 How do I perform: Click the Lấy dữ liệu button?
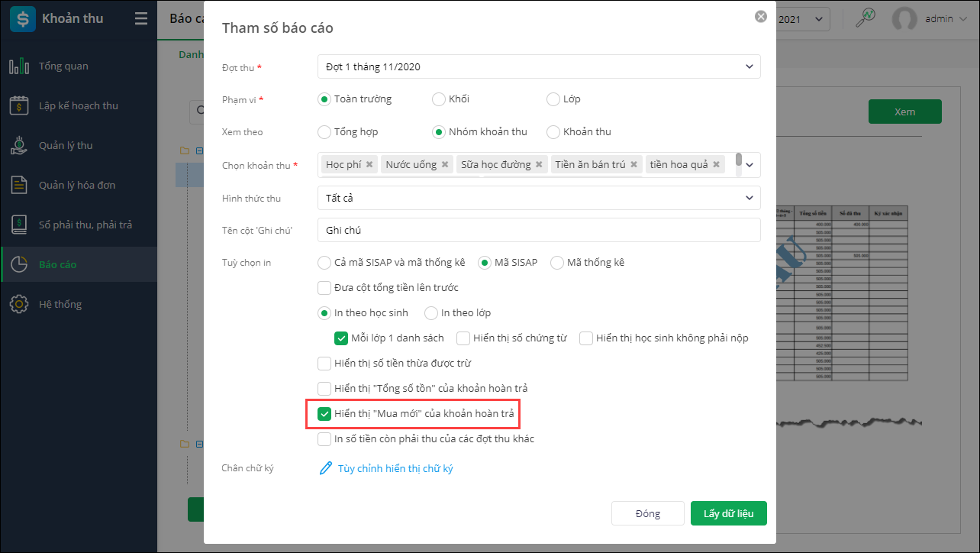pyautogui.click(x=728, y=513)
